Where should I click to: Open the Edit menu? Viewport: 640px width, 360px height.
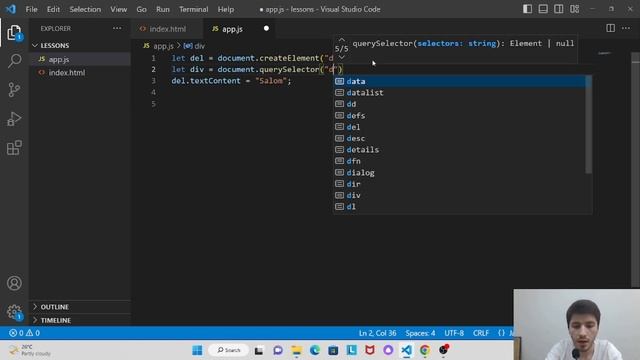coord(53,9)
